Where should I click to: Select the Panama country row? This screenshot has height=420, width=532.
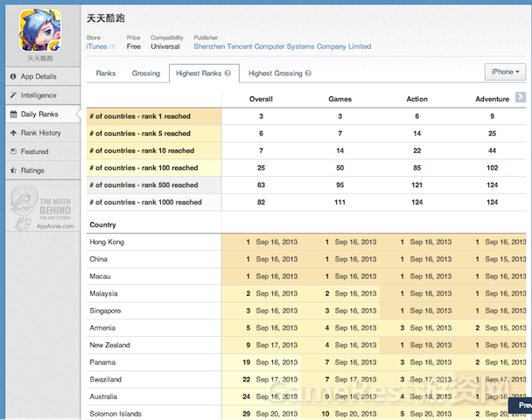(x=306, y=362)
